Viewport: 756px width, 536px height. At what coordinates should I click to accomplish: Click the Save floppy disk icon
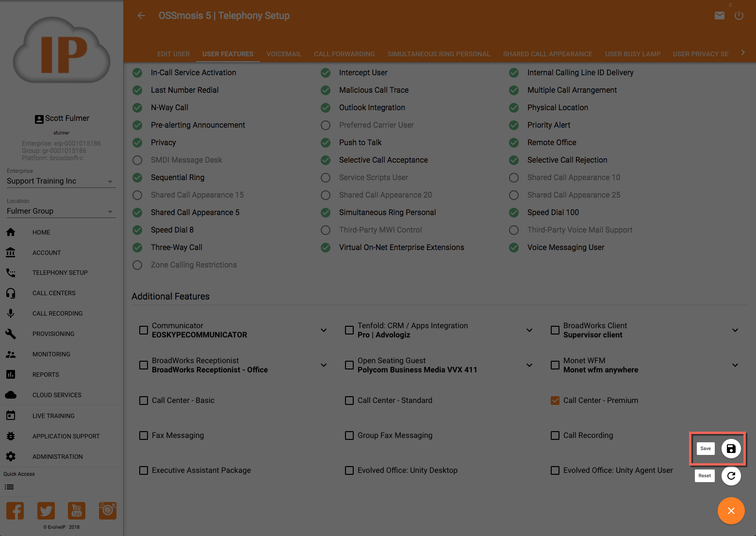click(x=731, y=449)
